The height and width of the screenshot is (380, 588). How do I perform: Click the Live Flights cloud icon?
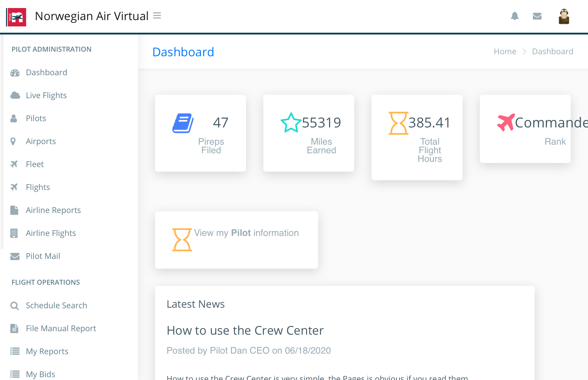click(x=15, y=95)
